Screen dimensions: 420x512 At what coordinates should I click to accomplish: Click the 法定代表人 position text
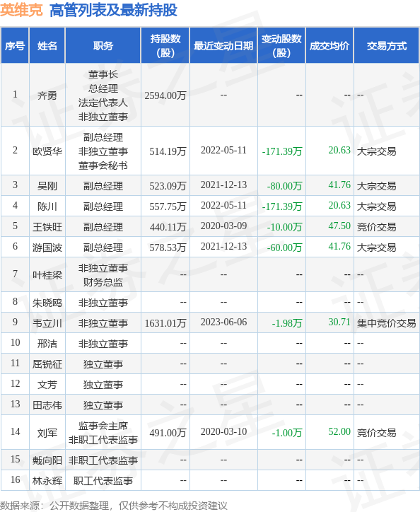[103, 103]
